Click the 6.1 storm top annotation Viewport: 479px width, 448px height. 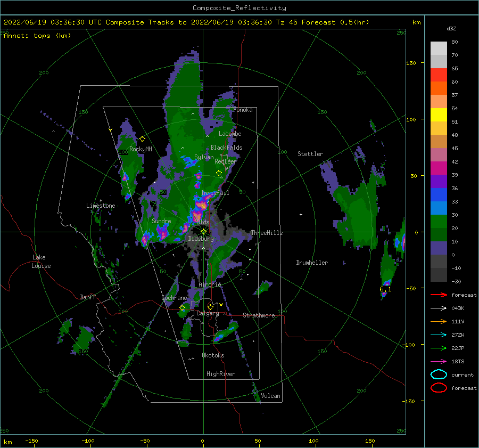point(385,289)
